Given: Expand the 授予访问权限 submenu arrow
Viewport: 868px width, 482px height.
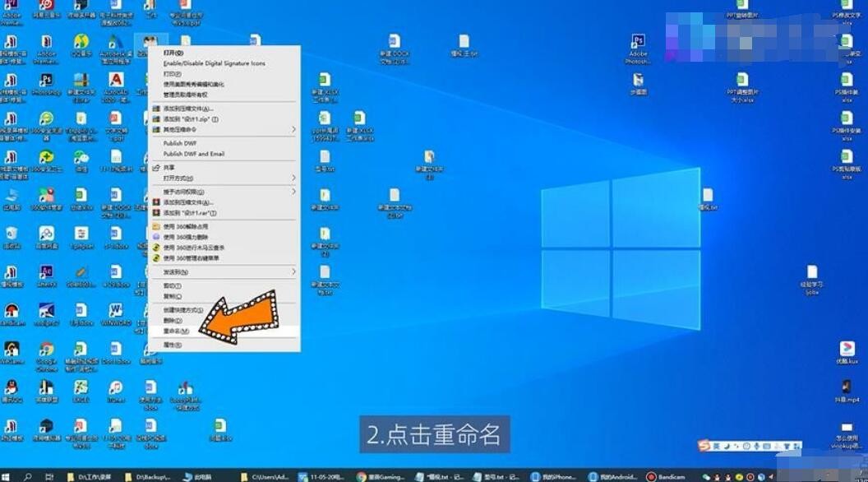Looking at the screenshot, I should 293,192.
